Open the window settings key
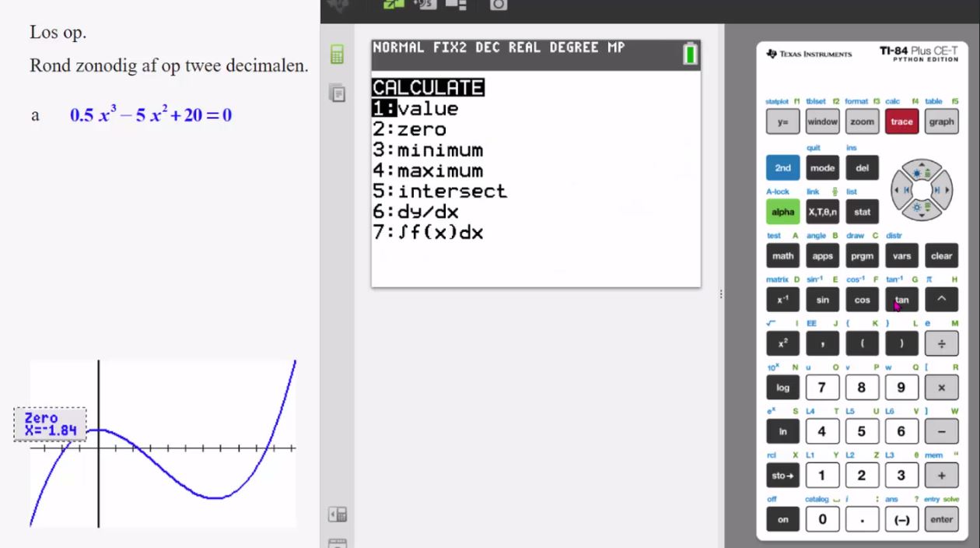Image resolution: width=980 pixels, height=548 pixels. (822, 121)
